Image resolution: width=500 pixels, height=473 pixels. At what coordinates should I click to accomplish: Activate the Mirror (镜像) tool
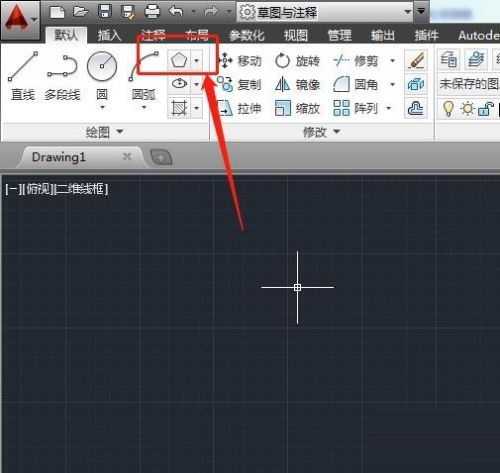coord(297,85)
